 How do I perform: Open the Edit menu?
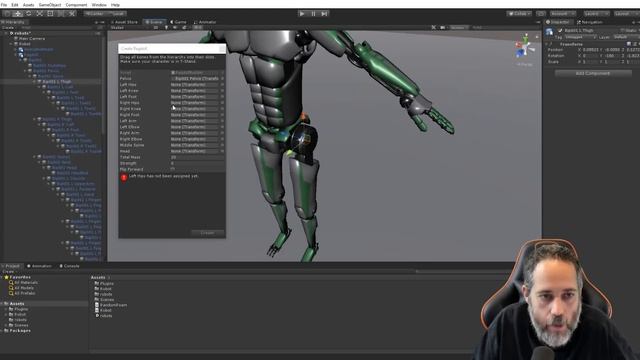15,5
